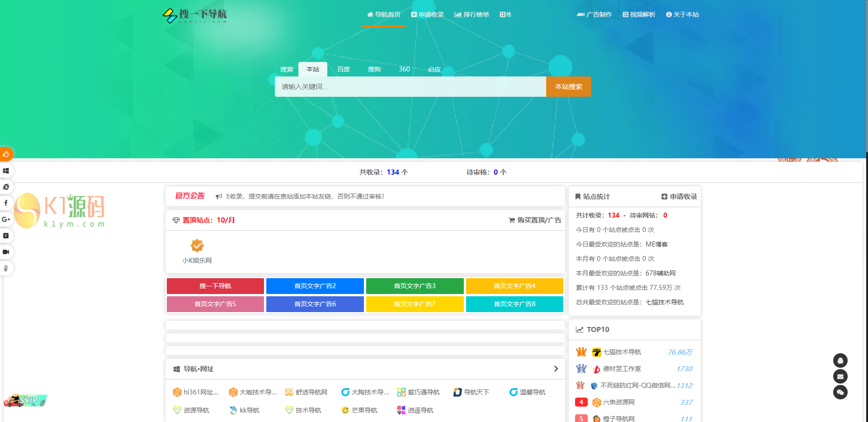
Task: Select the 必应 search tab
Action: click(x=434, y=69)
